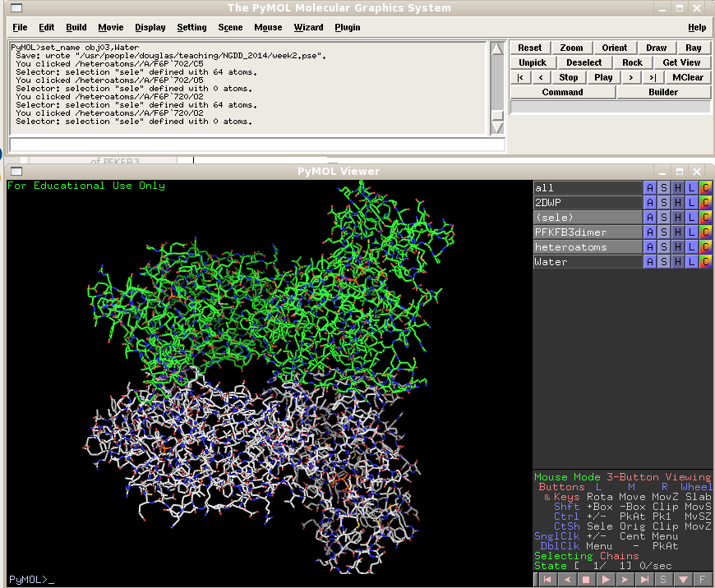
Task: Open the Plugin menu
Action: coord(348,27)
